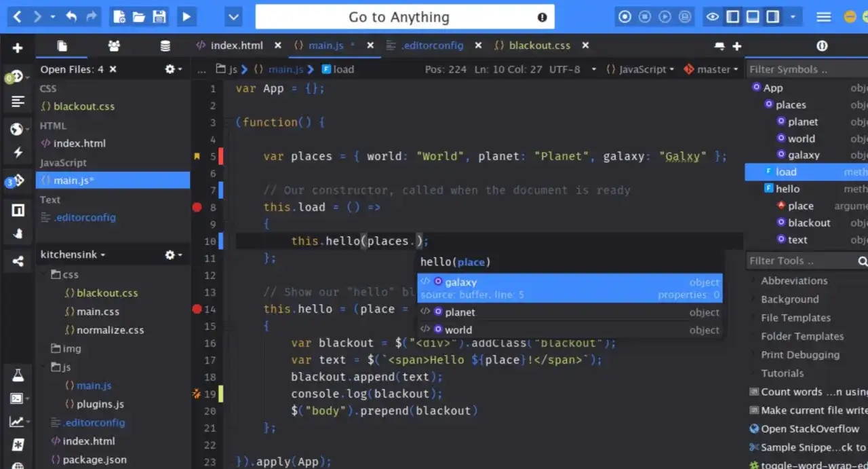Switch to the blackout.css tab
This screenshot has width=868, height=469.
pyautogui.click(x=539, y=45)
